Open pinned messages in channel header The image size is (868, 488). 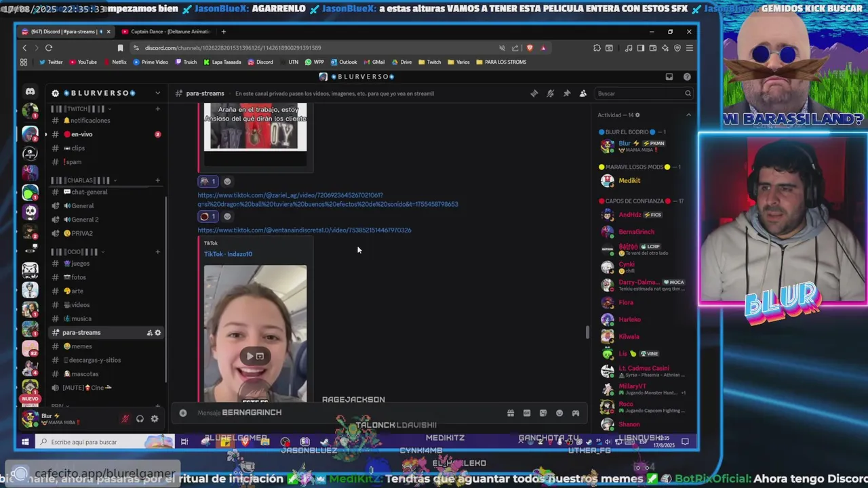click(567, 94)
